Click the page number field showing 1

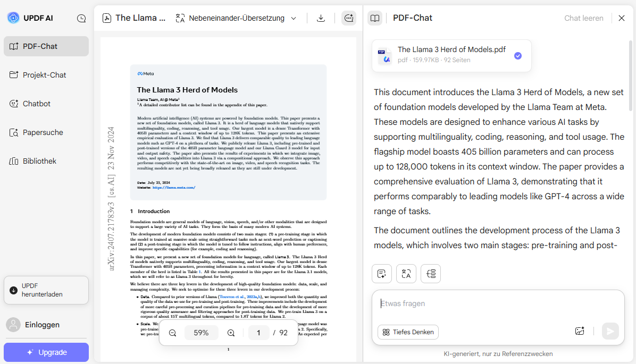click(x=258, y=333)
